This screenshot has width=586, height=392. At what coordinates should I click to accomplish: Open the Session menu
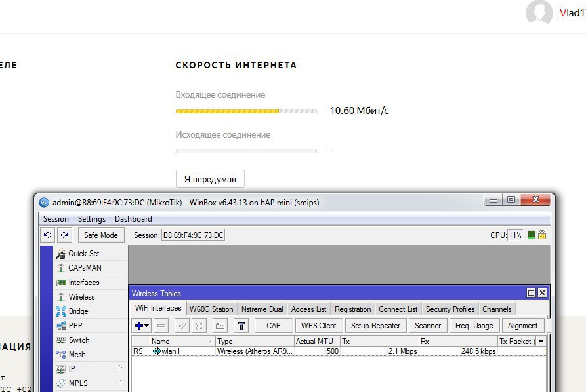(56, 219)
